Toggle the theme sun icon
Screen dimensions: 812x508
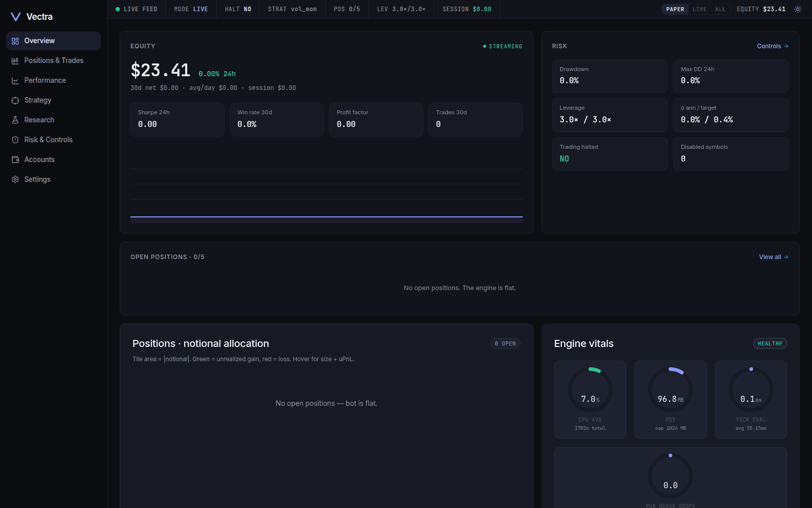[x=798, y=9]
